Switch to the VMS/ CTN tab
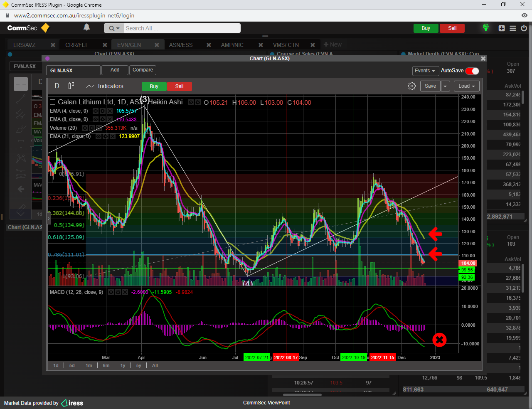 coord(286,45)
